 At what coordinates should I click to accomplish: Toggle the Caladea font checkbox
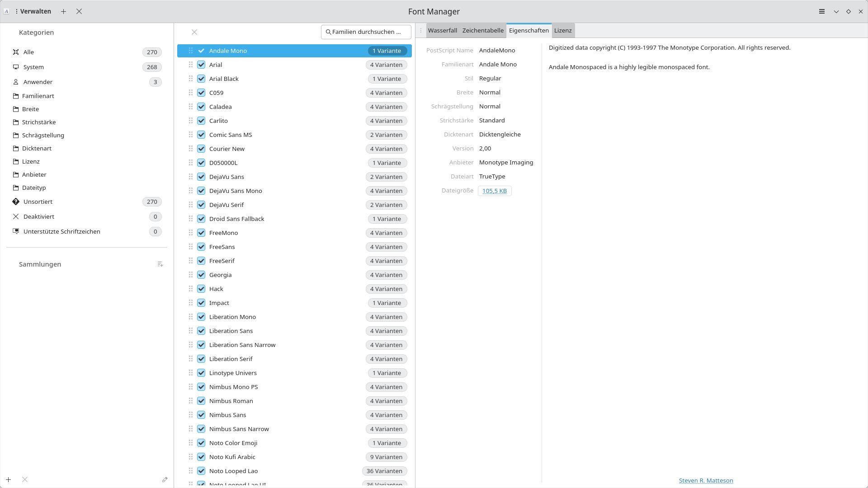coord(201,107)
